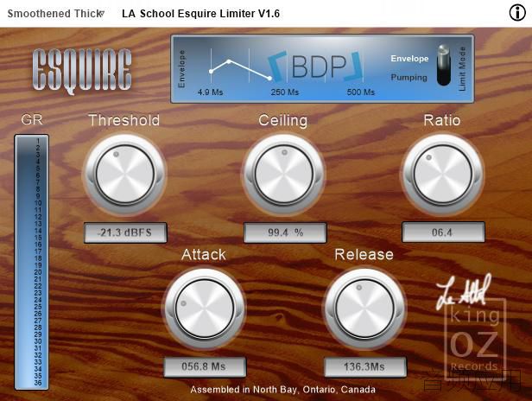Click the King OZ Records logo
532x401 pixels.
pos(474,340)
